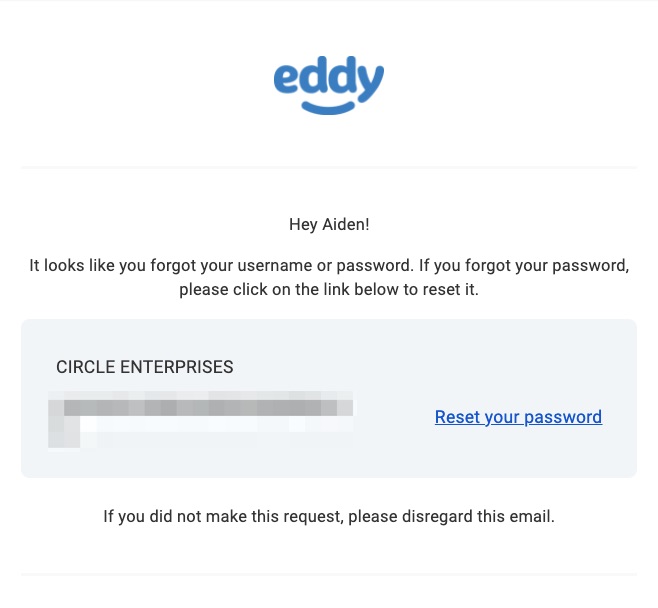
Task: Click "please click on the link below" line
Action: tap(329, 290)
